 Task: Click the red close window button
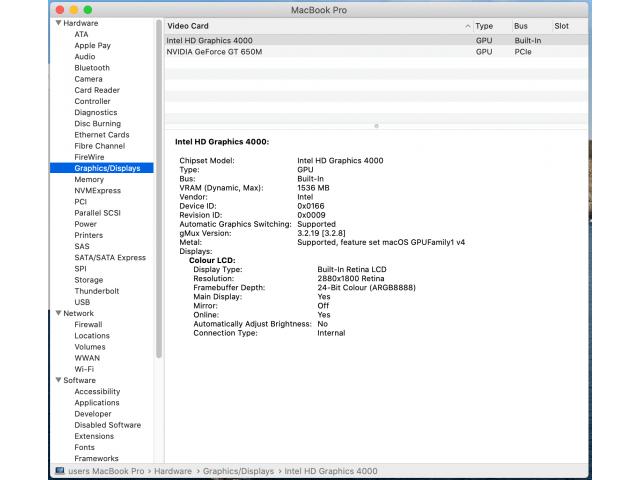click(x=59, y=9)
